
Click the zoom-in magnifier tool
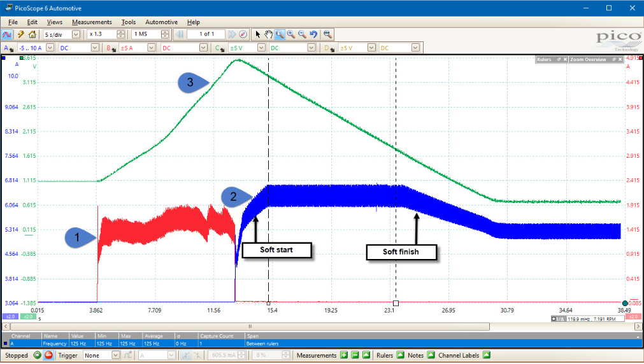(x=290, y=34)
